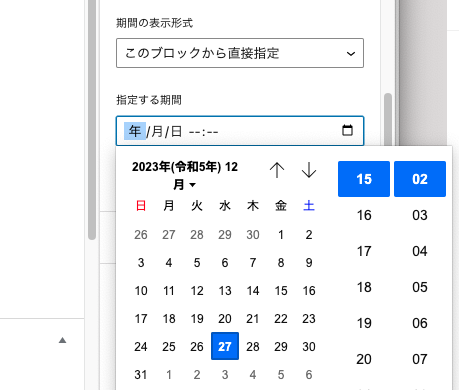This screenshot has width=459, height=390.
Task: Select November 30 grayed date
Action: (x=253, y=235)
